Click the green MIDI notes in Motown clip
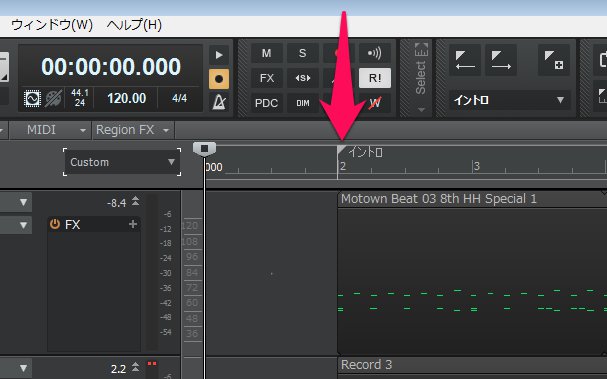The width and height of the screenshot is (607, 379). (472, 300)
